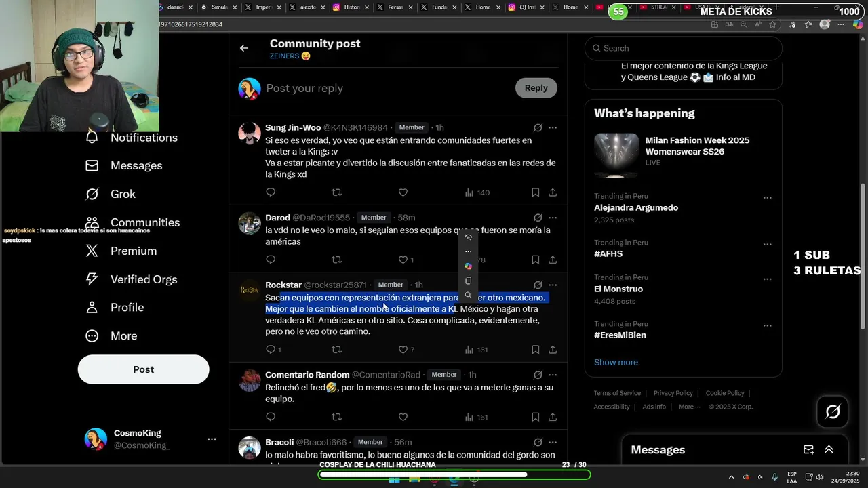Click the Search box
This screenshot has width=868, height=488.
pyautogui.click(x=684, y=48)
